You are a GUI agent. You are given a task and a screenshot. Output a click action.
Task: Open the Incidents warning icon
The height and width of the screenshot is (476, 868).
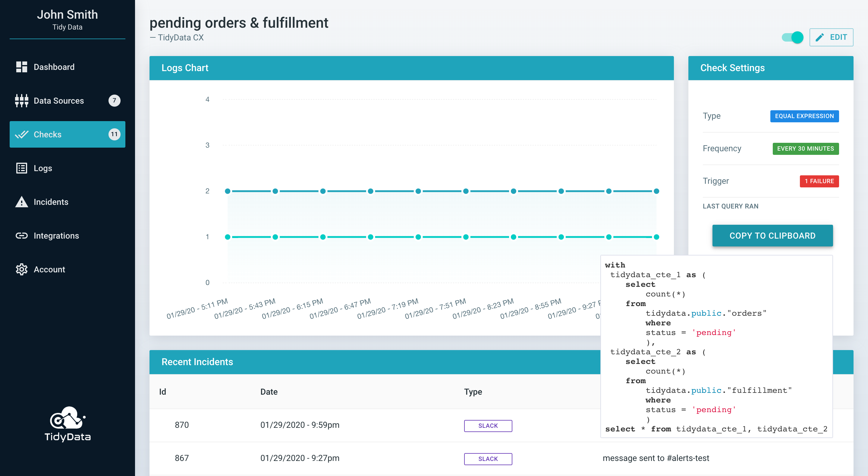click(x=22, y=202)
